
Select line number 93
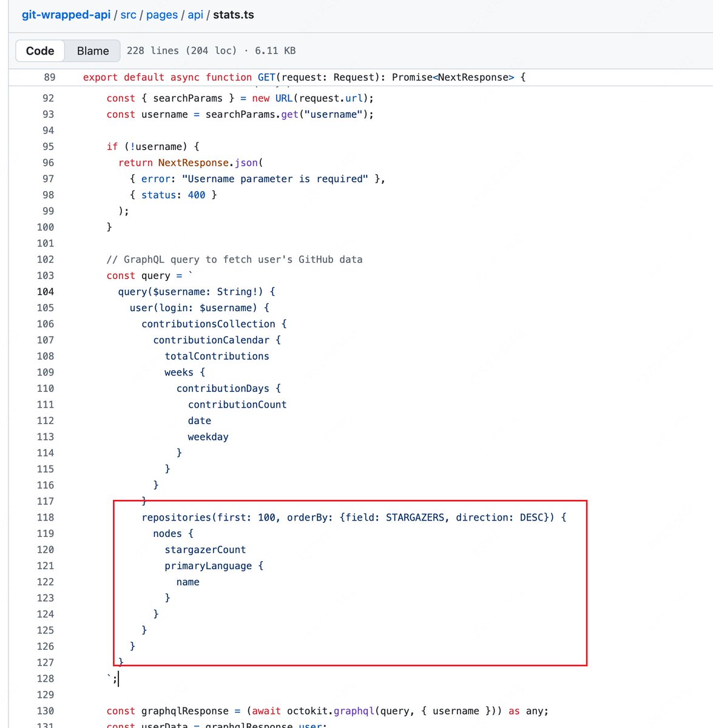(48, 114)
